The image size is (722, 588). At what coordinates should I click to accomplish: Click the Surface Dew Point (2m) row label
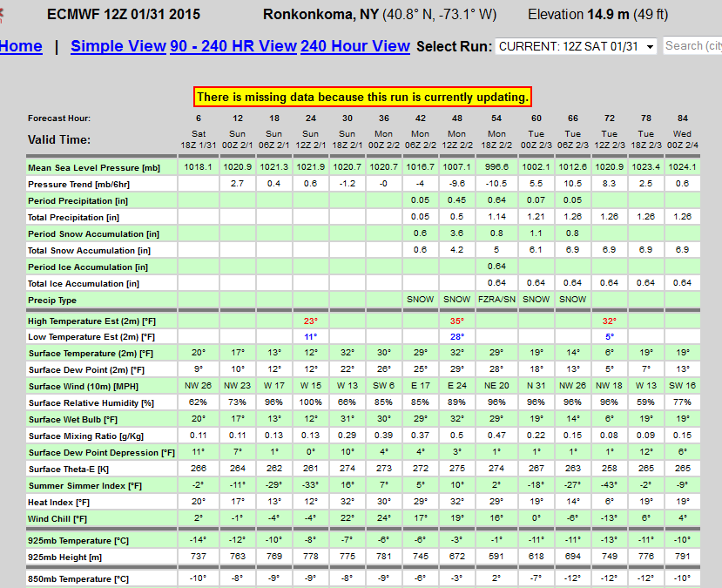tap(86, 370)
